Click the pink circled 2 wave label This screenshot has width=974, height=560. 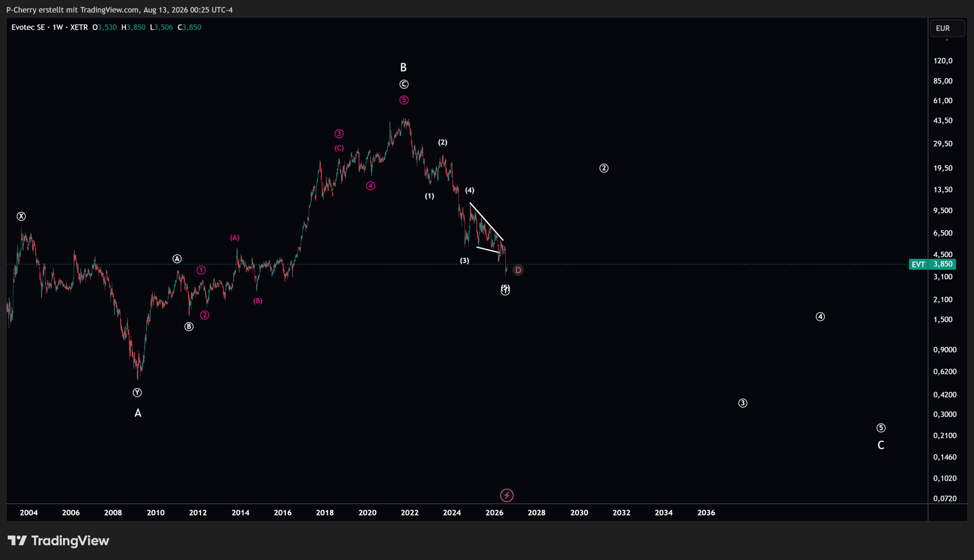click(x=205, y=315)
